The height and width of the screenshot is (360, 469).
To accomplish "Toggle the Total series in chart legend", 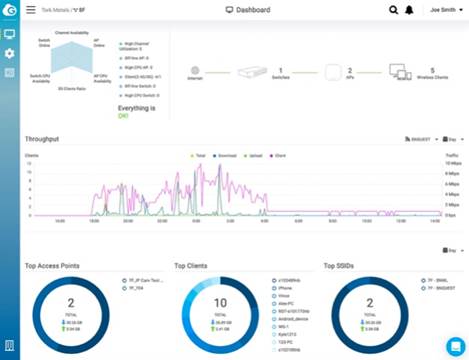I will (198, 156).
